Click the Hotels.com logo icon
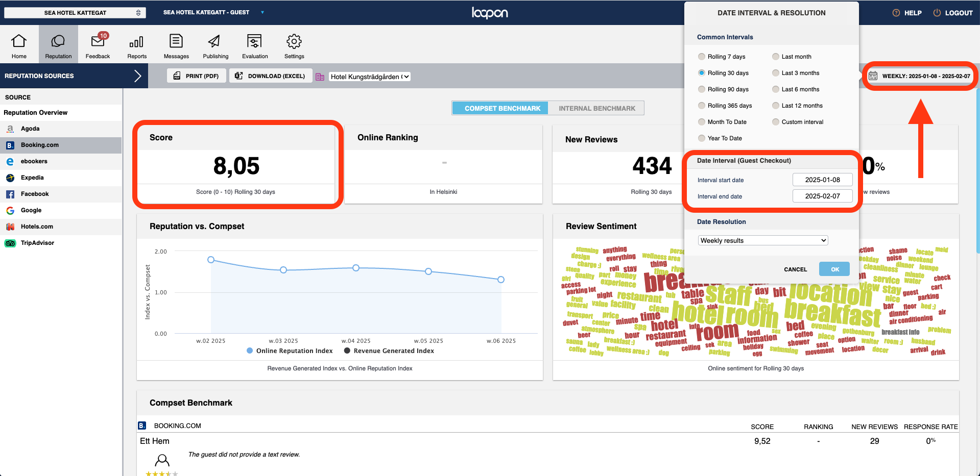The height and width of the screenshot is (476, 980). (x=10, y=227)
